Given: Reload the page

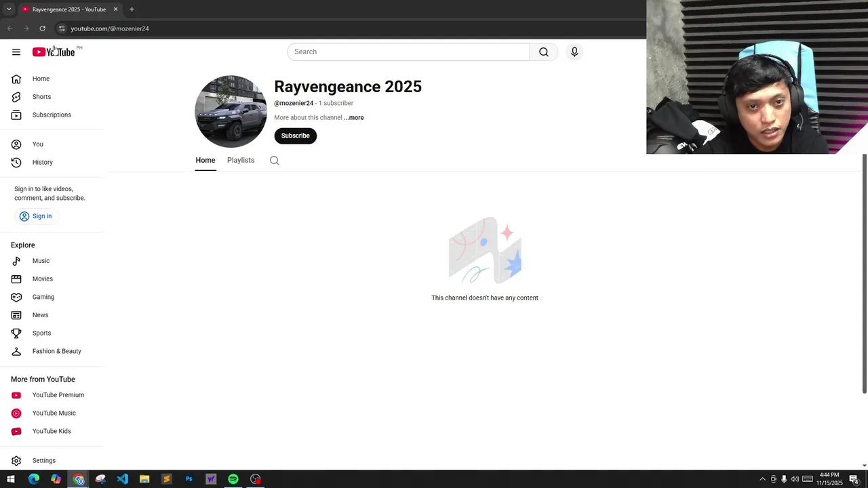Looking at the screenshot, I should point(42,28).
